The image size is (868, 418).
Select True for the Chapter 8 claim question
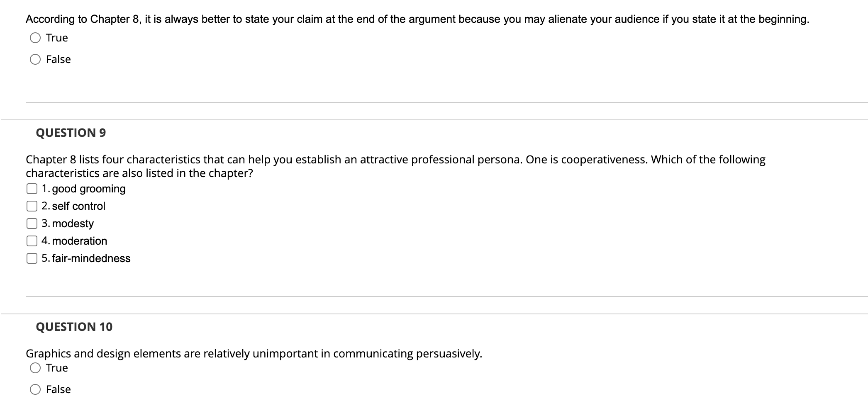(35, 38)
